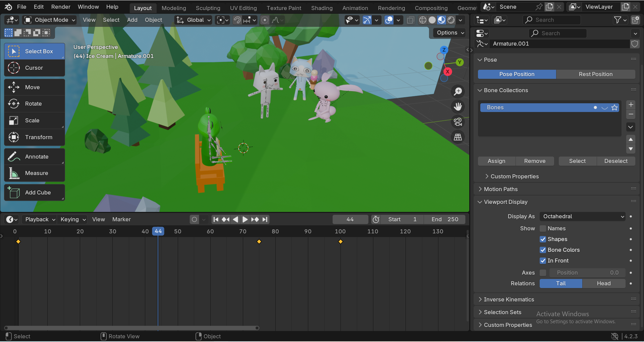Switch to perspective/orthographic grid icon
The image size is (644, 342).
pos(458,137)
